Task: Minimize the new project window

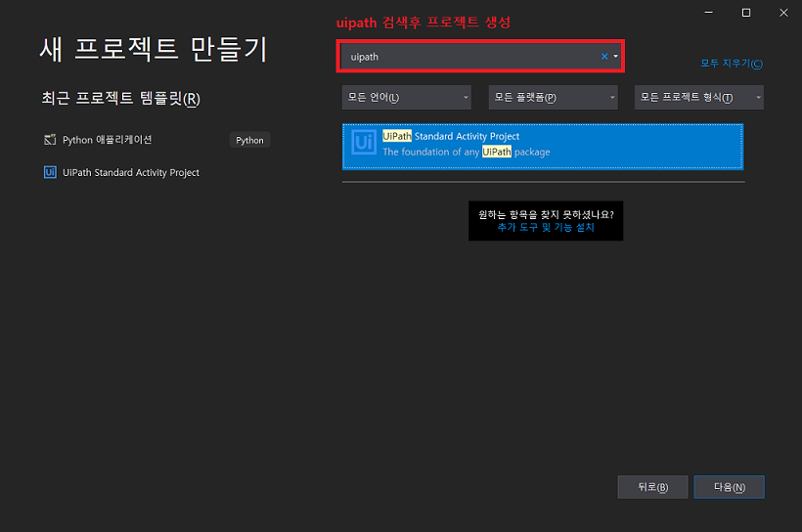Action: 708,13
